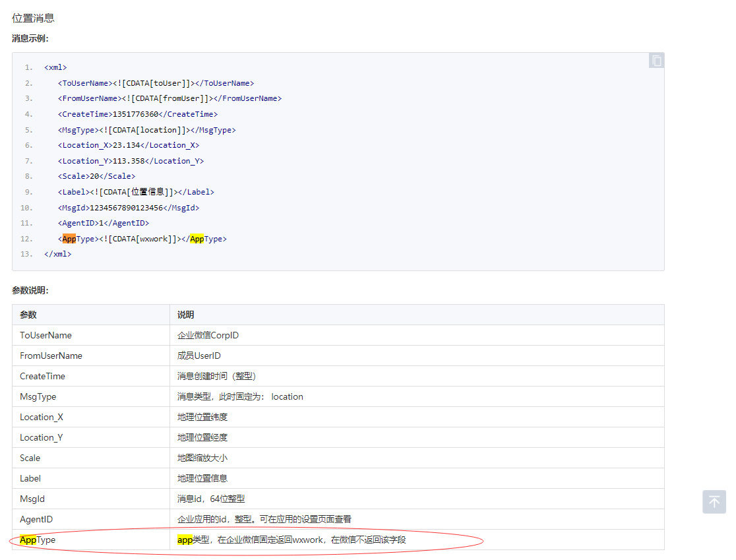Select the MsgType parameter cell

[x=91, y=396]
